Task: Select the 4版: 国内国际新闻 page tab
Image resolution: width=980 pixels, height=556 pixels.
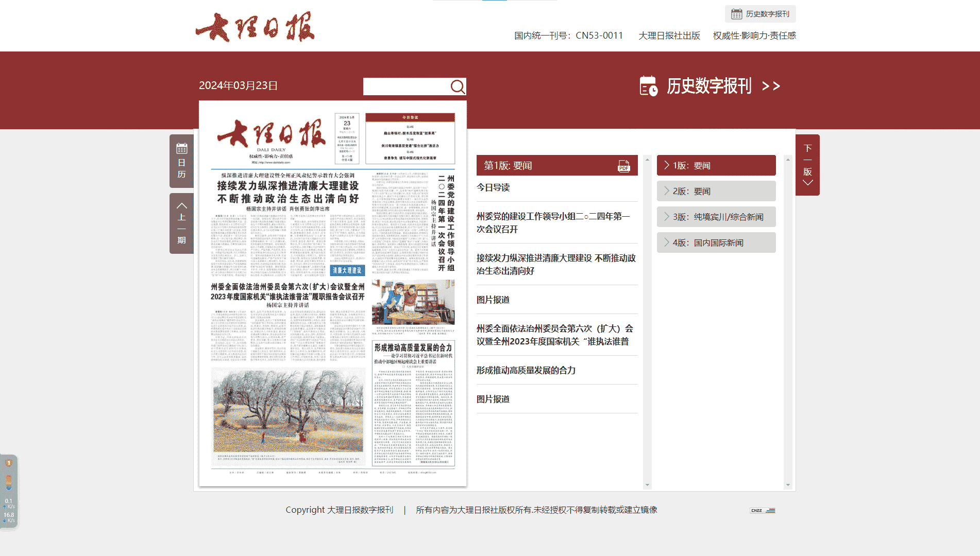Action: coord(716,242)
